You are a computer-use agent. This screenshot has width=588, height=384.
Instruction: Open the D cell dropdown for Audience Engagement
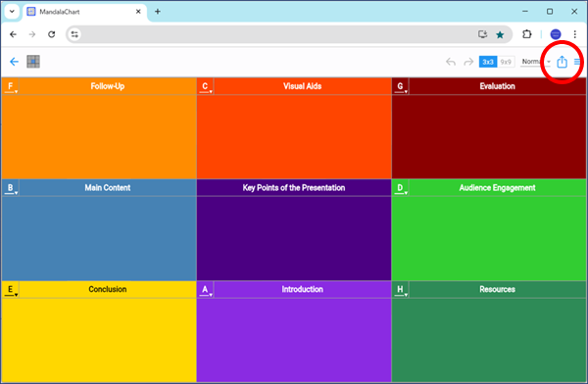[401, 188]
